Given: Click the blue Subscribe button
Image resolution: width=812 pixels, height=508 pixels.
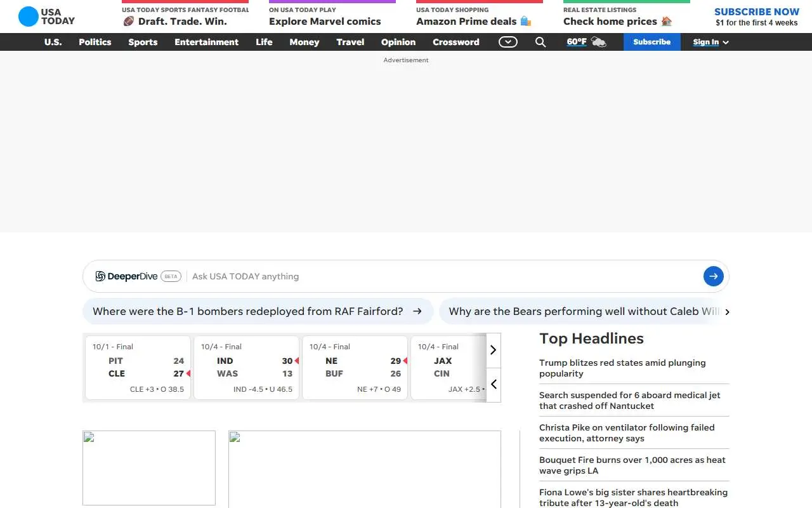Looking at the screenshot, I should point(652,42).
